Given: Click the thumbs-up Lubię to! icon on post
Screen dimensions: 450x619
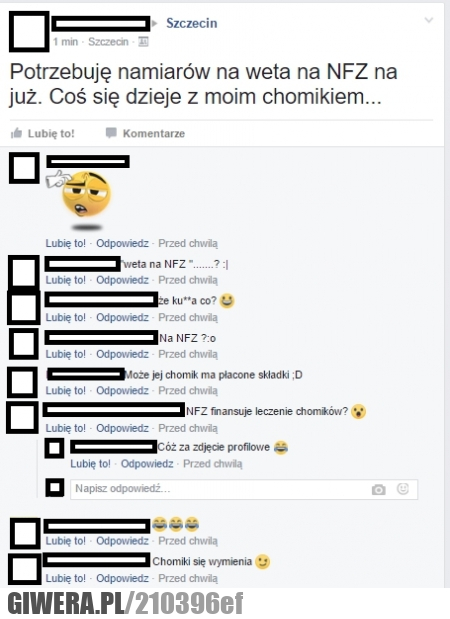Looking at the screenshot, I should pyautogui.click(x=17, y=133).
